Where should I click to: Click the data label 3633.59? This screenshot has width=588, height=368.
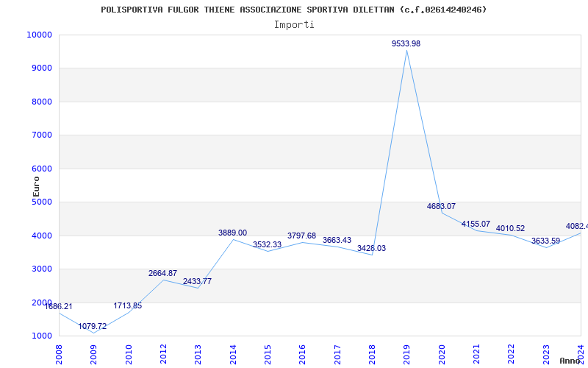pyautogui.click(x=545, y=241)
